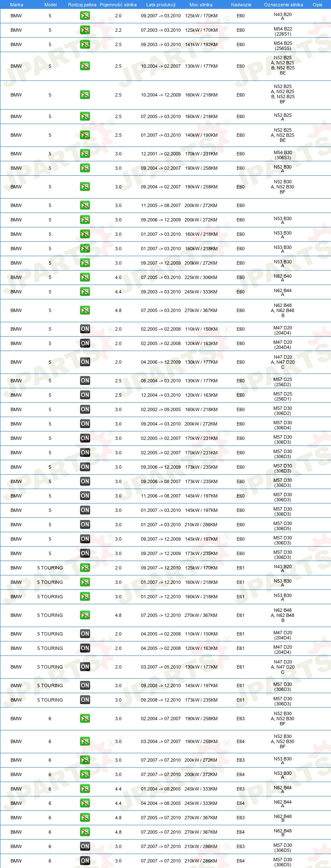331x868 pixels.
Task: Select date range 03.2004 -> 07.2007
Action: pos(161,742)
